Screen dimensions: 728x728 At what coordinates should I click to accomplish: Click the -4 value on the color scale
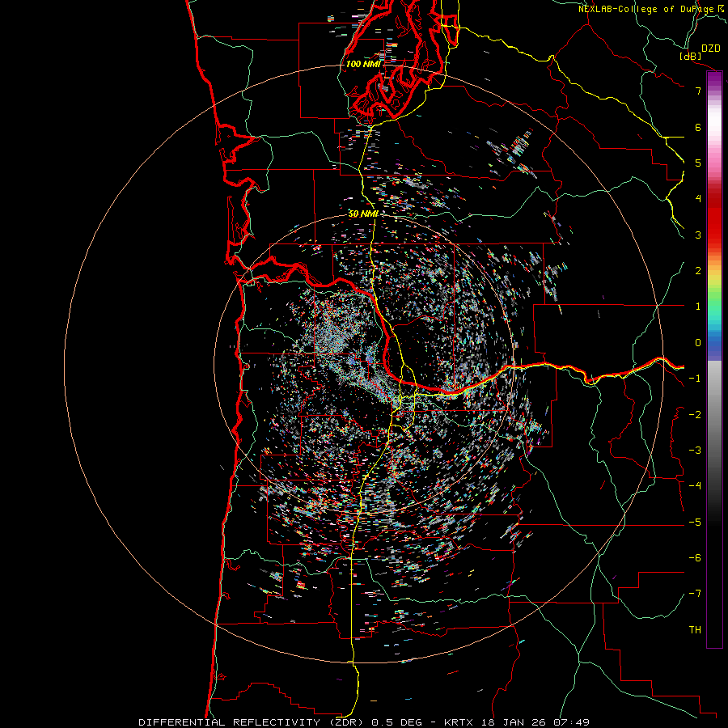click(x=695, y=486)
